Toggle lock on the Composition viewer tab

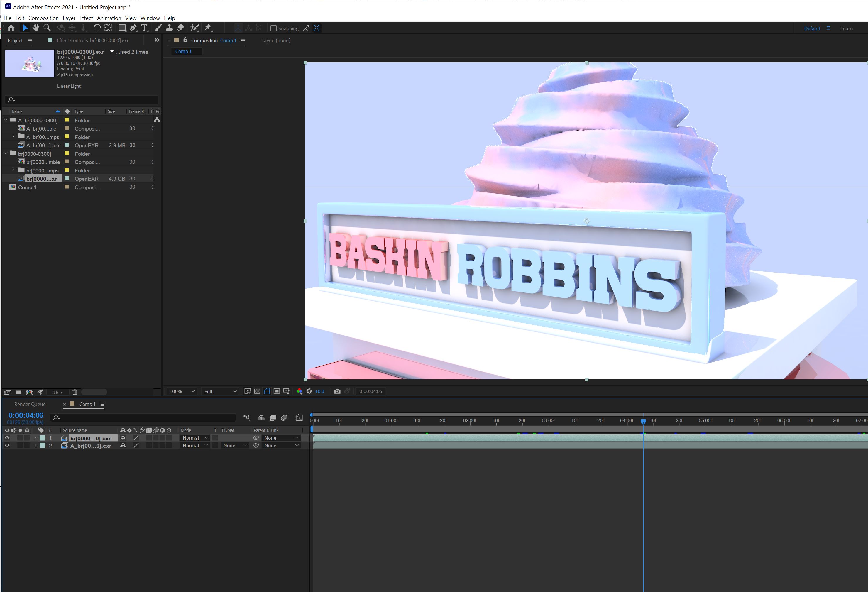click(x=185, y=40)
